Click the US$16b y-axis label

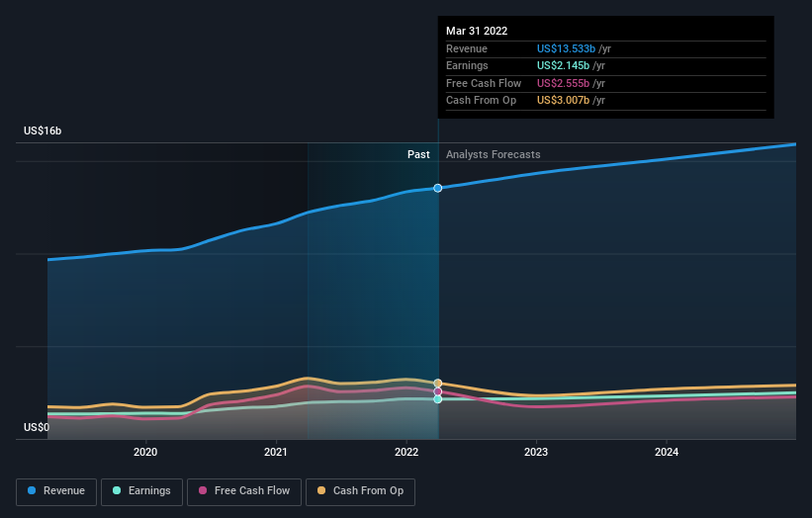point(43,130)
